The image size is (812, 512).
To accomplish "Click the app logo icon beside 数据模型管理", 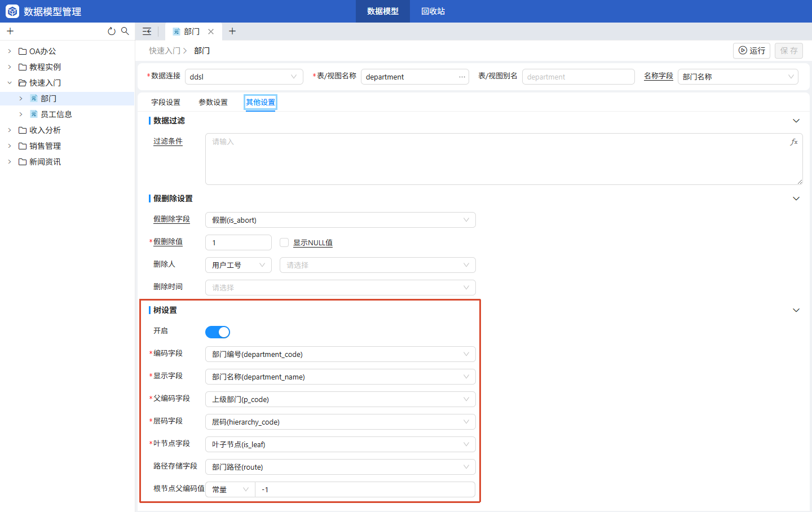I will [x=12, y=11].
